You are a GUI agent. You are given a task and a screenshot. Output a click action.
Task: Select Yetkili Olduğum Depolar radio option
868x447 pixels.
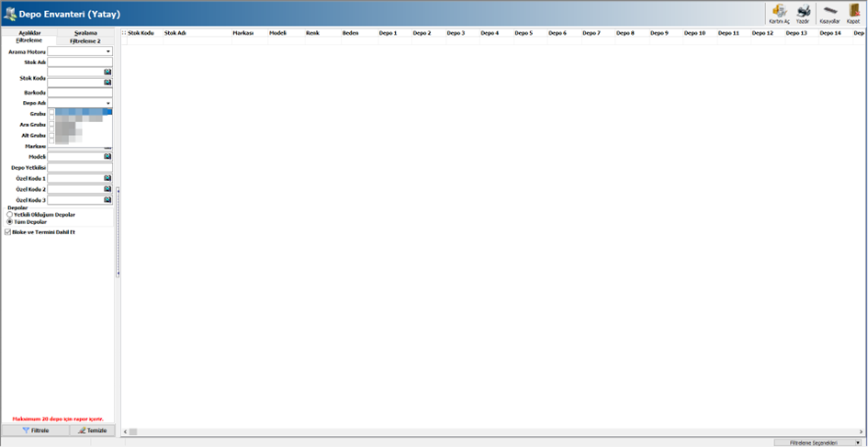point(9,214)
